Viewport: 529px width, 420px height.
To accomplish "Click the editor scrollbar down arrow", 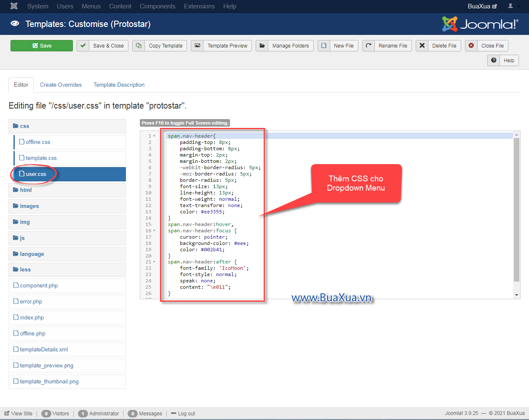I will [x=517, y=295].
